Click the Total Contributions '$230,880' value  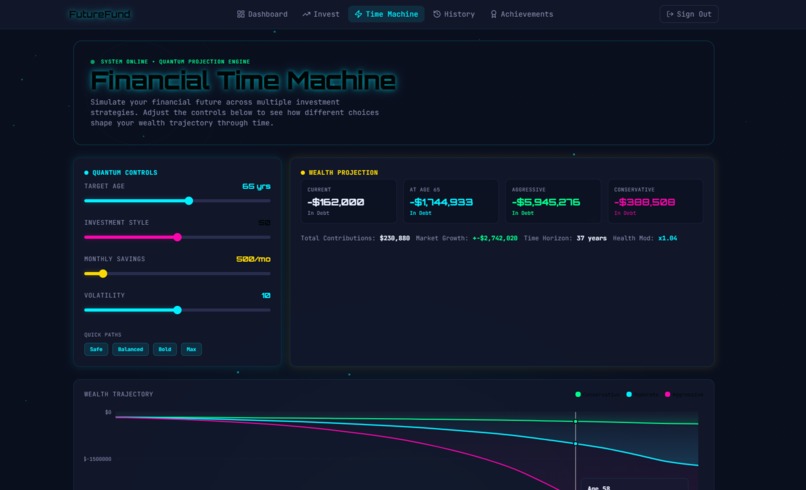point(395,238)
